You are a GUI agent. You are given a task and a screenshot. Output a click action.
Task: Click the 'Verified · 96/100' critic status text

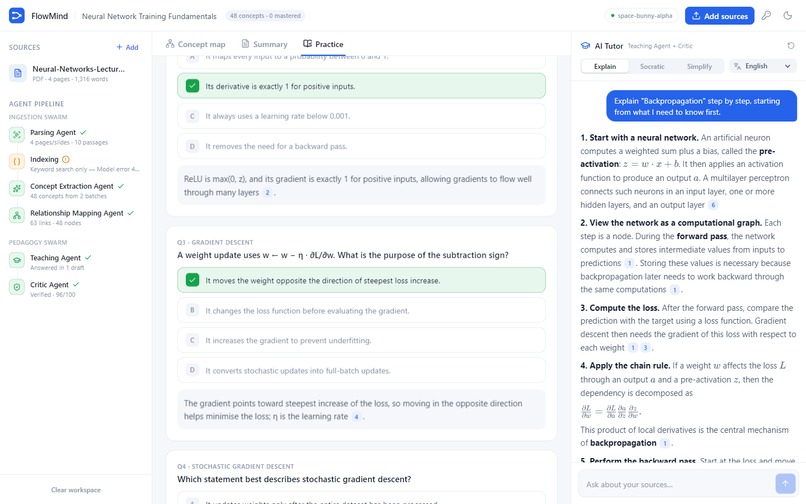click(52, 295)
